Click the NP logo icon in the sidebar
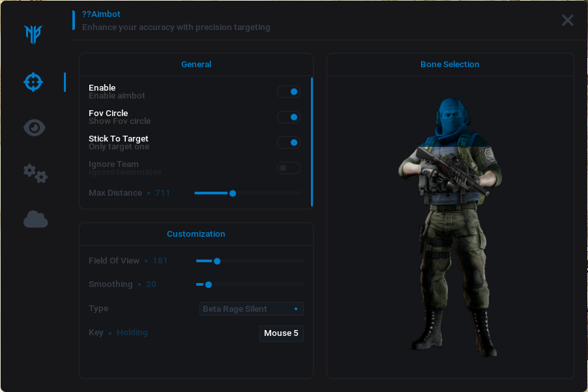588x392 pixels. click(33, 34)
